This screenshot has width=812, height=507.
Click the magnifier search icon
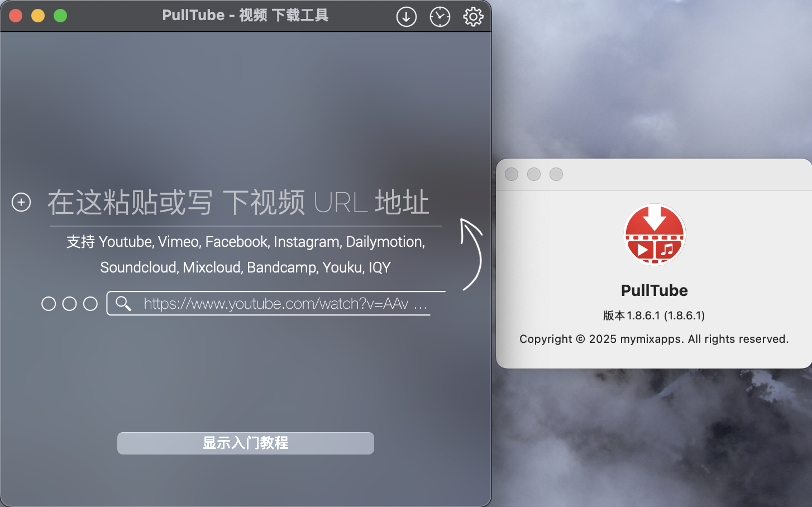coord(123,303)
